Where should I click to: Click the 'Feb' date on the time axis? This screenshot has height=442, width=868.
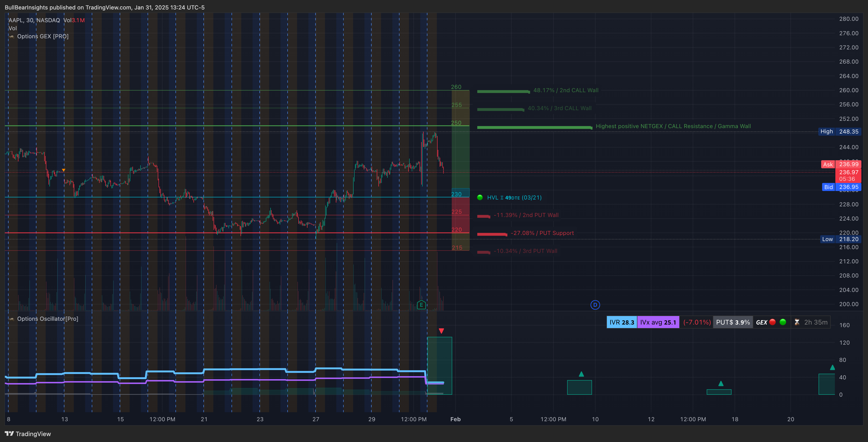coord(456,419)
